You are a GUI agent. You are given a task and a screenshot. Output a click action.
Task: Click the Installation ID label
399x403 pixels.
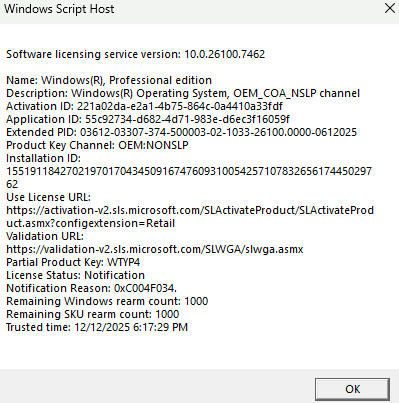[x=44, y=158]
